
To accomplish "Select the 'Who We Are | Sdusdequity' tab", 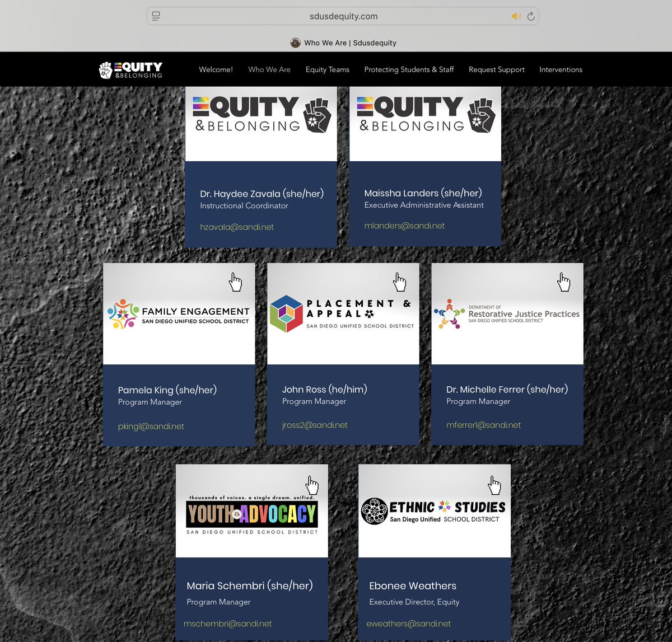I will click(x=343, y=43).
